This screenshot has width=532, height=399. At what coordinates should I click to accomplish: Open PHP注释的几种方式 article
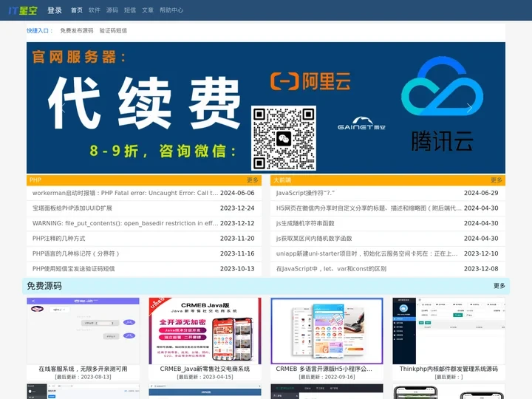click(x=58, y=239)
